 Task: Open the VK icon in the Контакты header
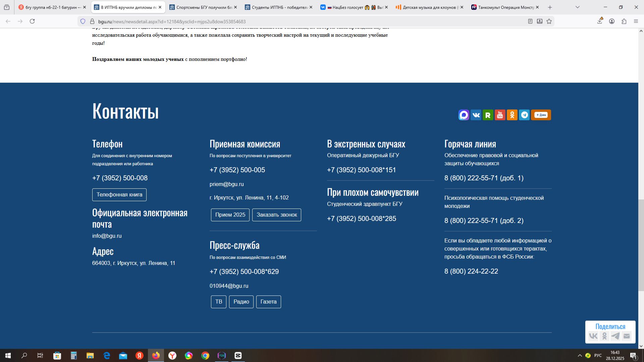[x=476, y=115]
